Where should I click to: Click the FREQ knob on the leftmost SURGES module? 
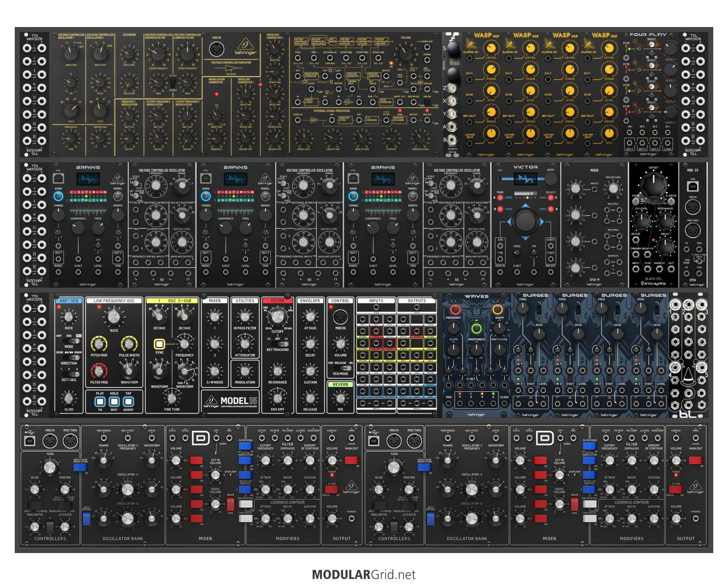pos(523,308)
